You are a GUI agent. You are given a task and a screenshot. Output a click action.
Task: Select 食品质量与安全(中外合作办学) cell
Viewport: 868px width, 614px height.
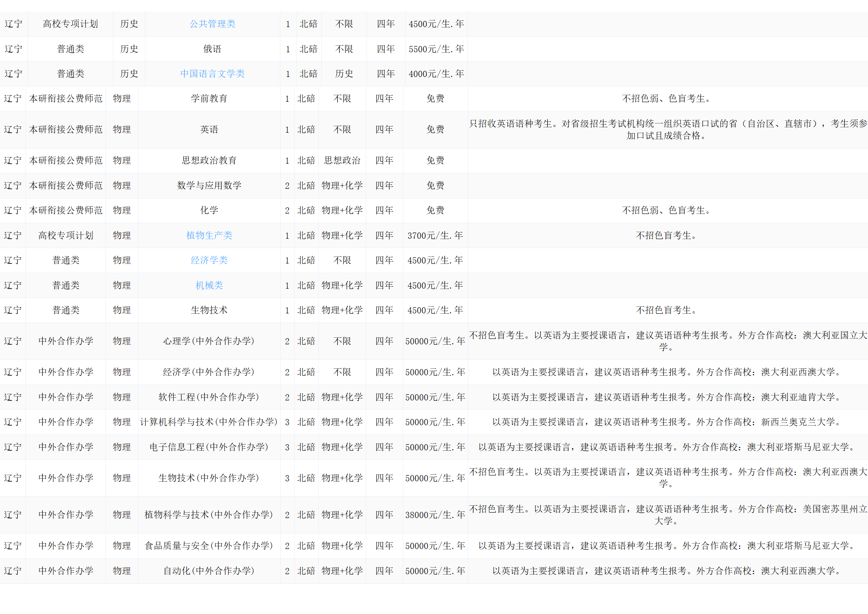pos(209,546)
